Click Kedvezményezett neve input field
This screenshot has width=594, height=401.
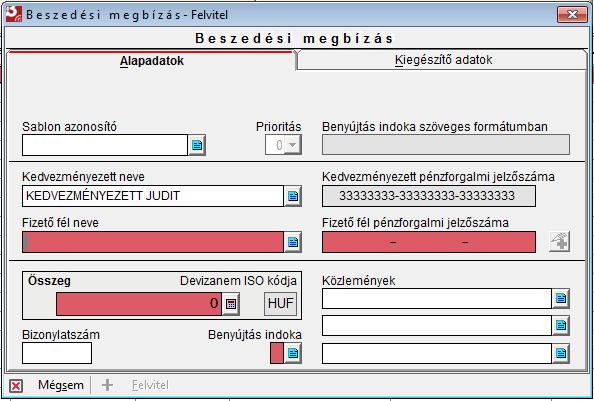[x=153, y=196]
